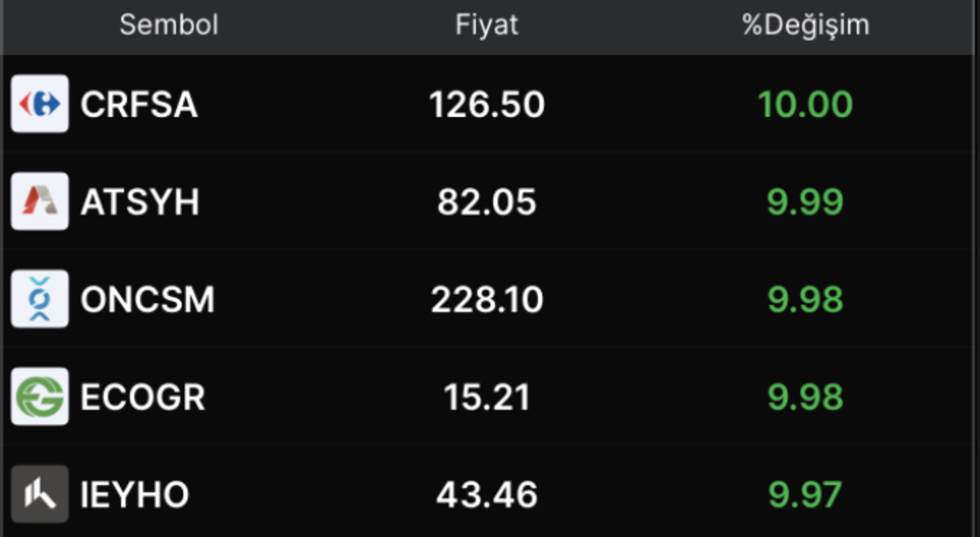Viewport: 980px width, 537px height.
Task: Open the CRFSA Carrefour logo icon
Action: 40,104
